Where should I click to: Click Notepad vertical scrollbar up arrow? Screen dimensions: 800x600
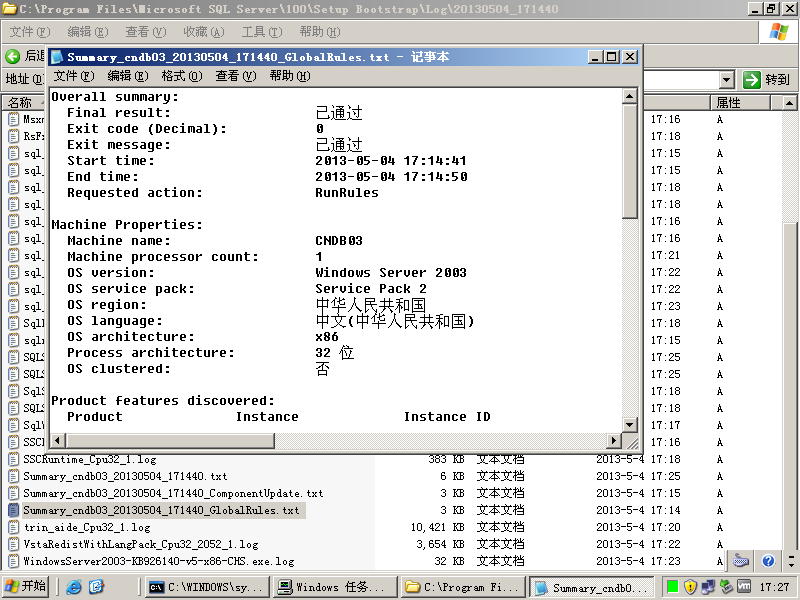click(630, 96)
